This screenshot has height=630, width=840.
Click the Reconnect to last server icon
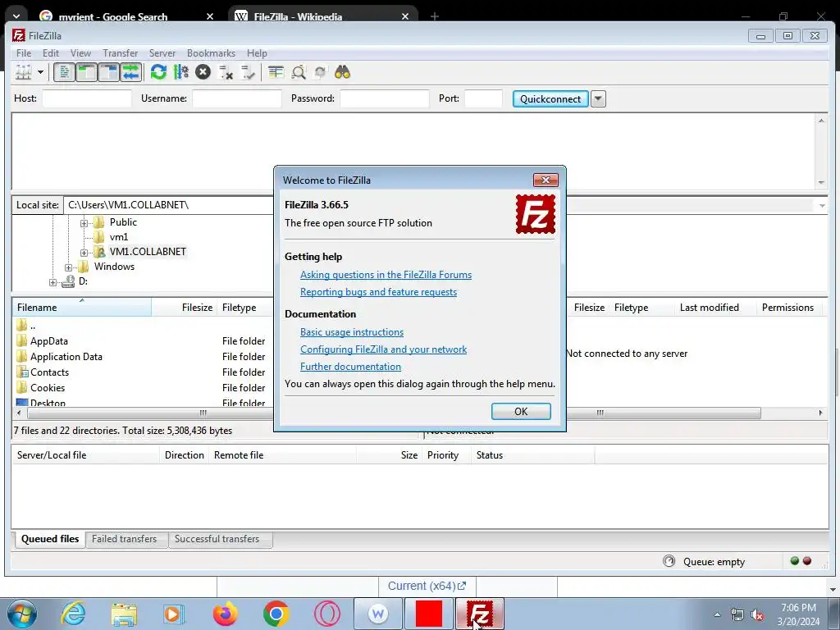tap(248, 72)
